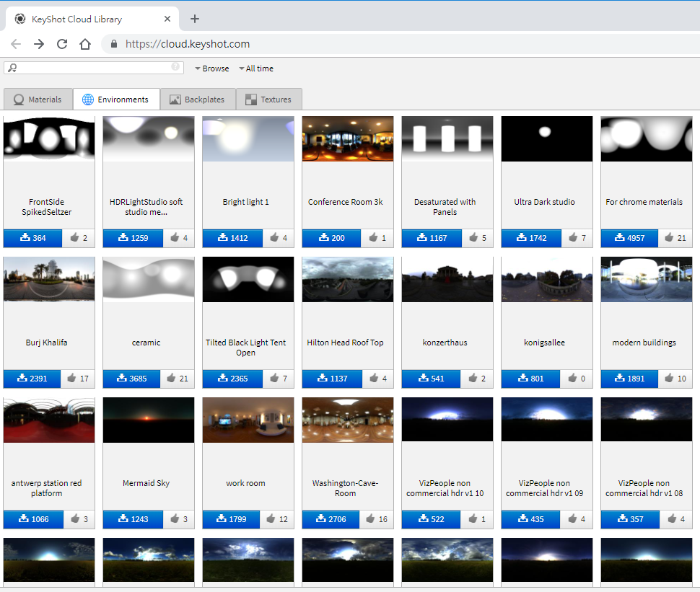Download the konigsallee environment
Viewport: 700px width, 592px height.
[531, 379]
